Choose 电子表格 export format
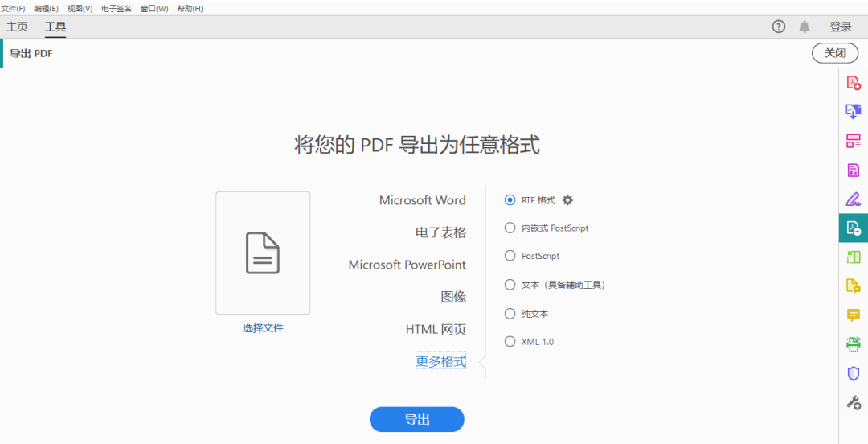The width and height of the screenshot is (868, 444). point(440,232)
